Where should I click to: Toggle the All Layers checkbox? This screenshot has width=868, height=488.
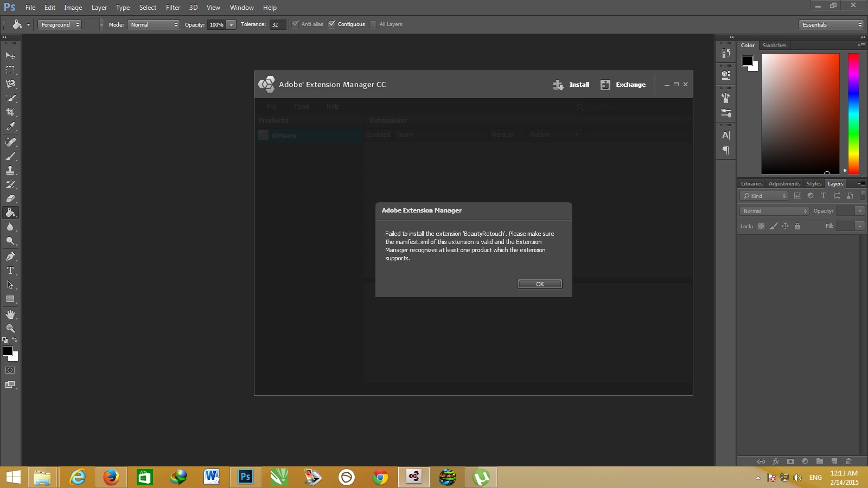pos(373,24)
